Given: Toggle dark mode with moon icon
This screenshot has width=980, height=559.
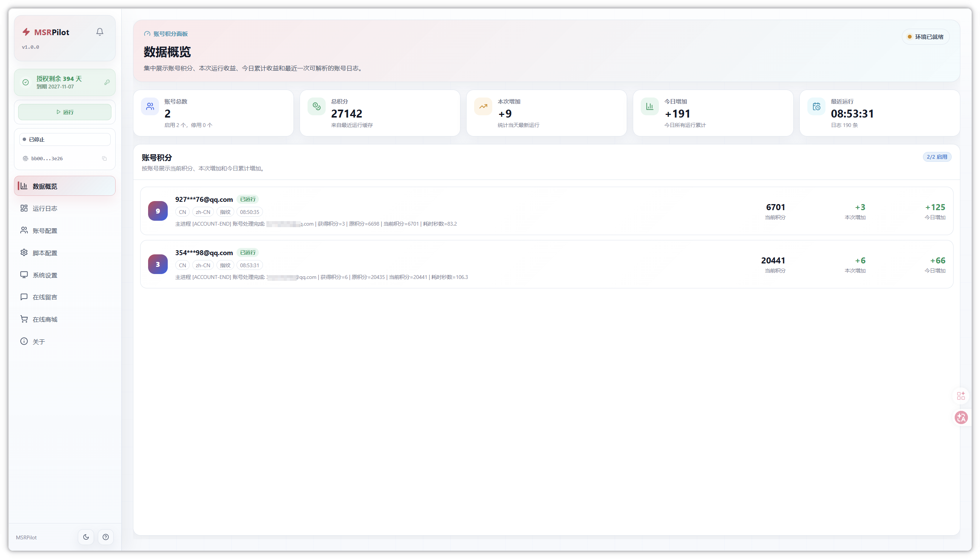Looking at the screenshot, I should [86, 537].
